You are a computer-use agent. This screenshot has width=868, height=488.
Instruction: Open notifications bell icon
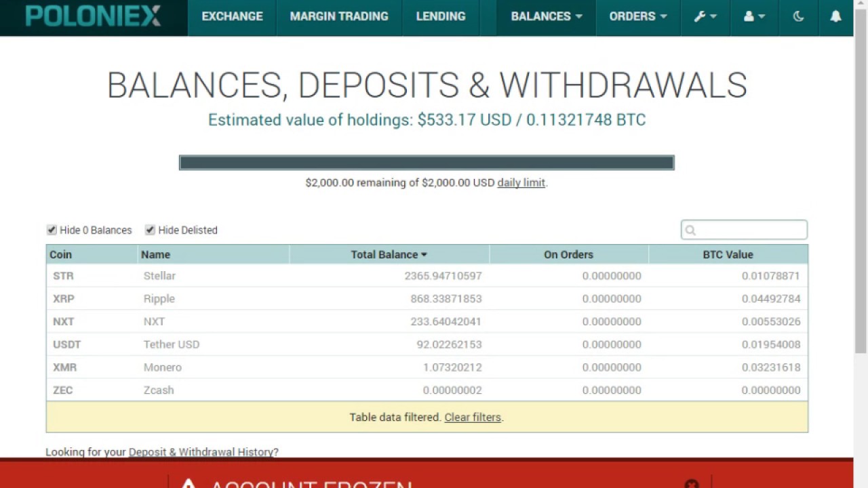pos(835,16)
